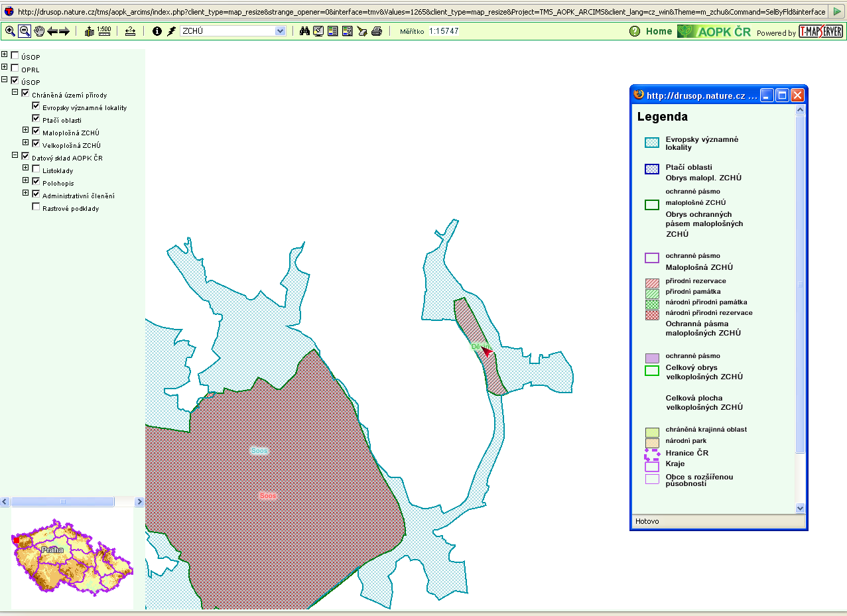This screenshot has height=616, width=847.
Task: Click the T-MapServer logo
Action: point(821,31)
